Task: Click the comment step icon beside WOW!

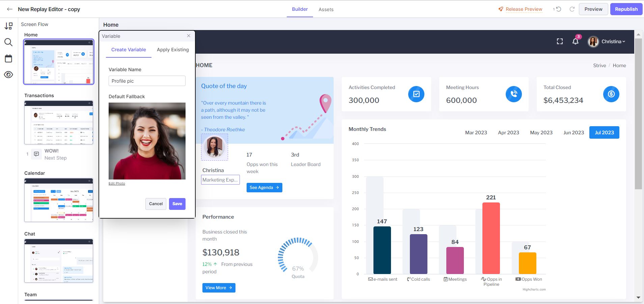Action: point(36,154)
